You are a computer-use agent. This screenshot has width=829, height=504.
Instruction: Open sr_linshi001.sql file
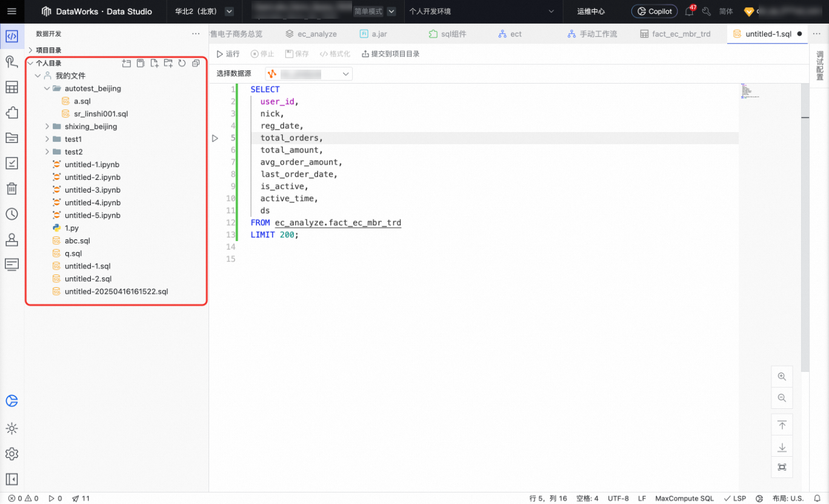click(x=101, y=114)
